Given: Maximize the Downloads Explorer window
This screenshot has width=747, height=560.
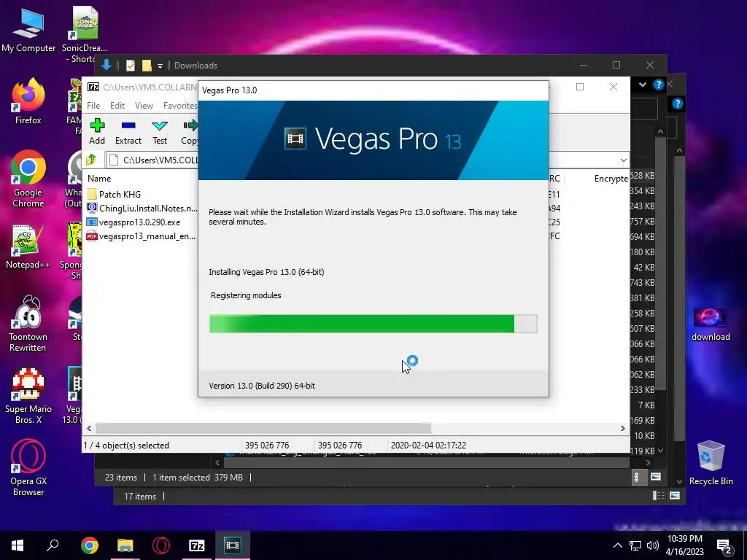Looking at the screenshot, I should (x=616, y=65).
